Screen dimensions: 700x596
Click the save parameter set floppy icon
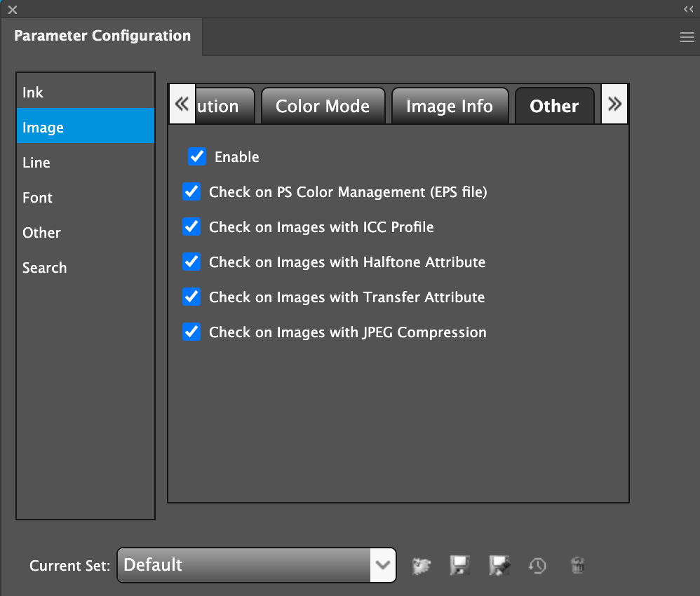459,565
